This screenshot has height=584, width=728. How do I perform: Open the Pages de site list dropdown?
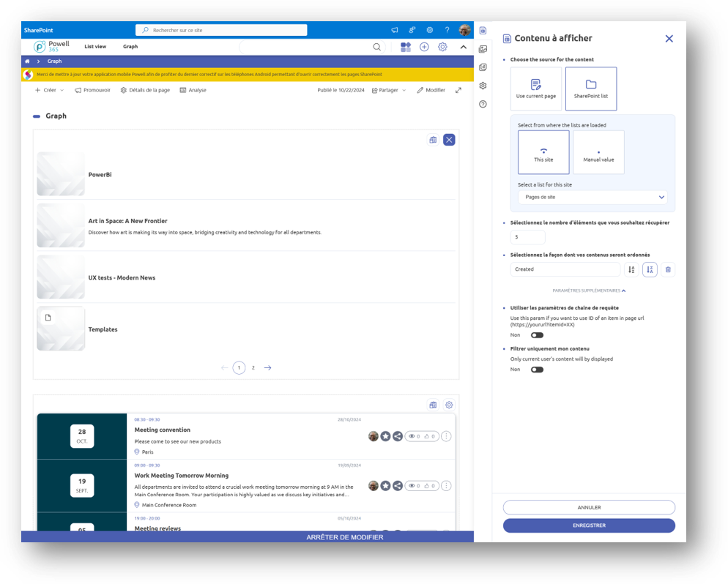click(593, 197)
